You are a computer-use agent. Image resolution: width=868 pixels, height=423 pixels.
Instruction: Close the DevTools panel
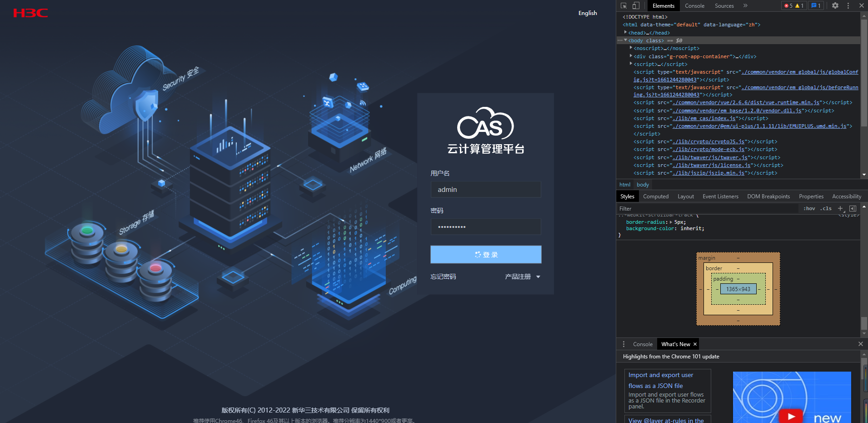coord(861,6)
